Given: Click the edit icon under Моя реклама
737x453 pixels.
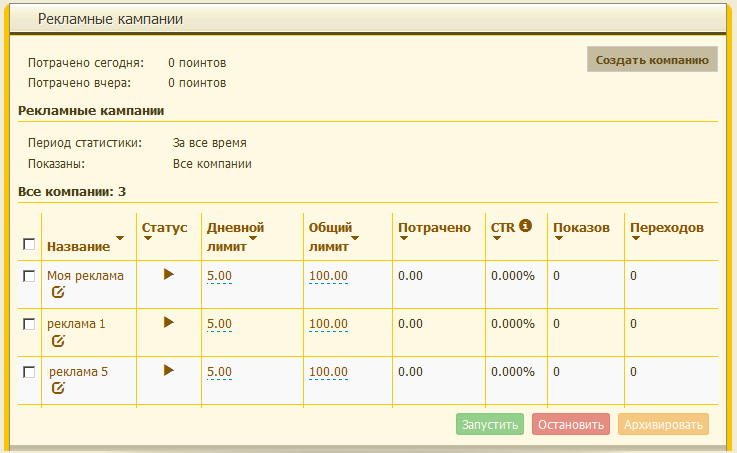Looking at the screenshot, I should [58, 292].
